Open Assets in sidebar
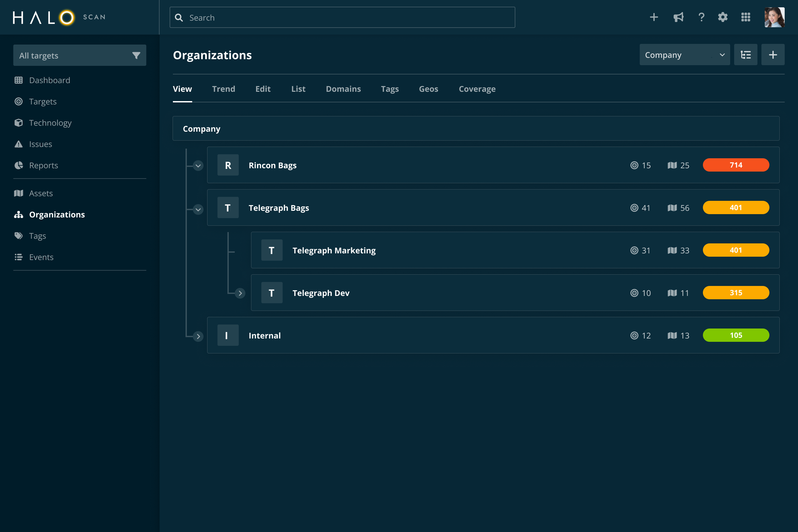This screenshot has width=798, height=532. (x=41, y=194)
